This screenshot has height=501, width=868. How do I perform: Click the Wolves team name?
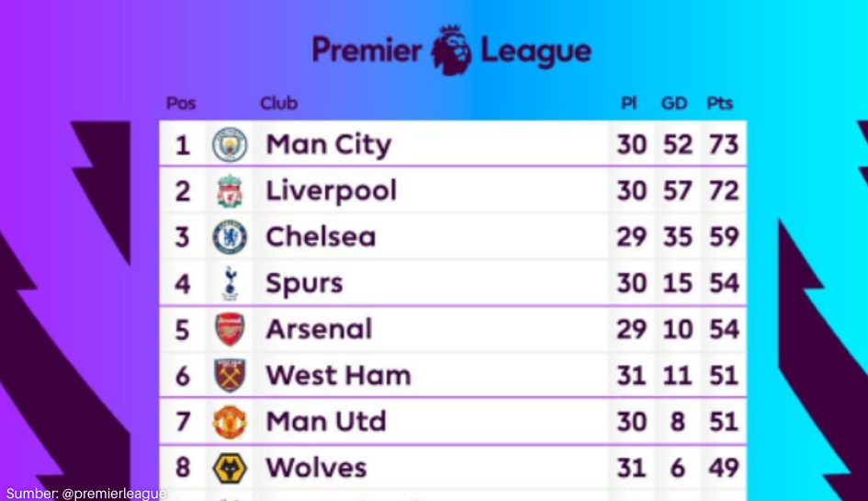click(316, 468)
